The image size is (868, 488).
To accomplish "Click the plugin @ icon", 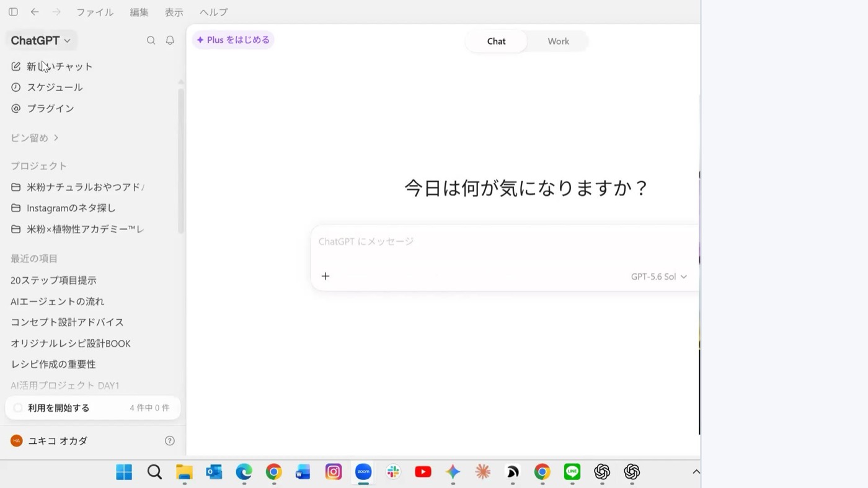I will click(16, 109).
